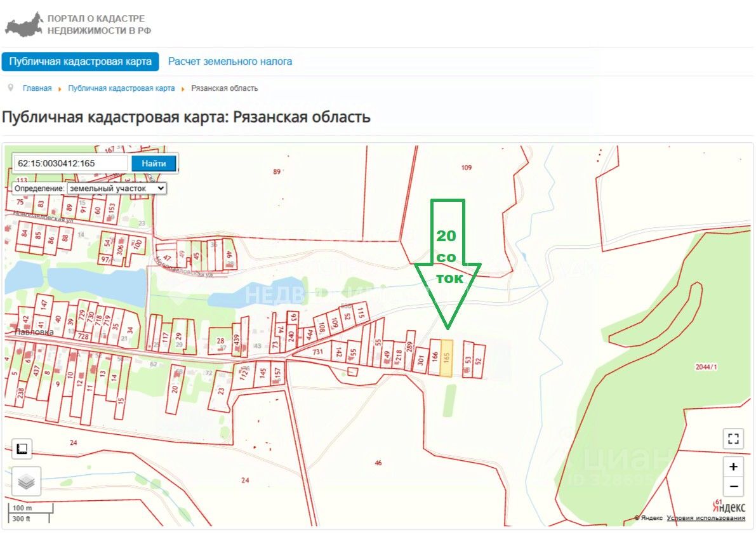
Task: Select parcel 145 on the map
Action: [263, 373]
